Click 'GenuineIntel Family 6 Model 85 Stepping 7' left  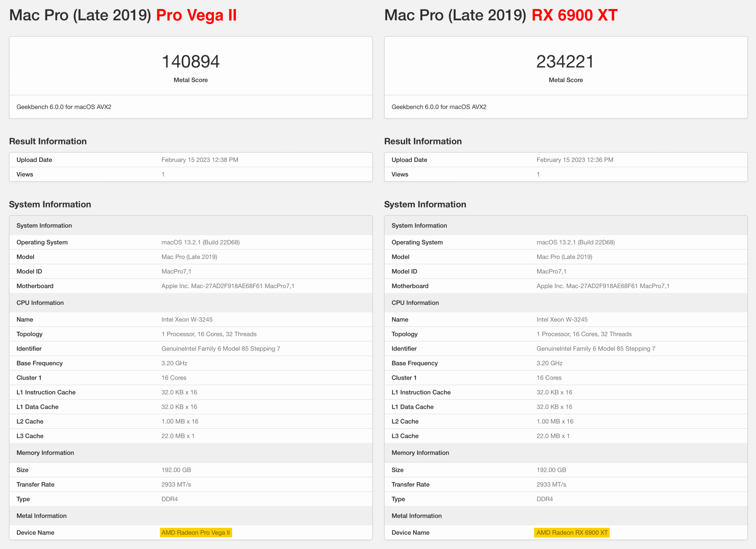click(221, 349)
